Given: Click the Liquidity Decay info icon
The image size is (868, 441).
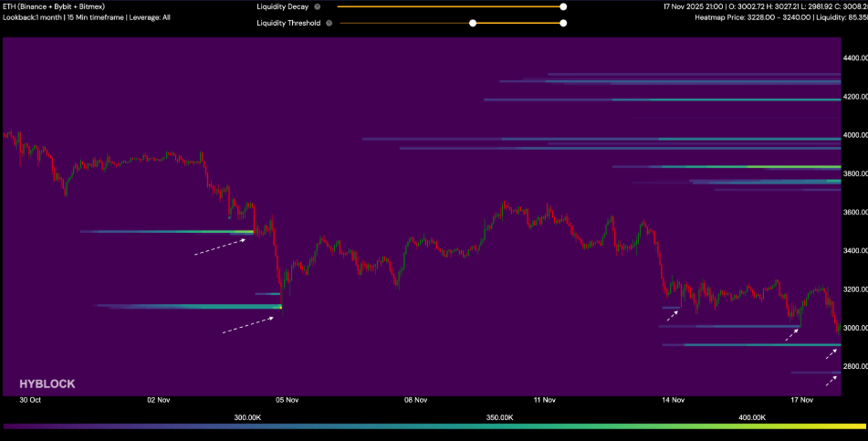Looking at the screenshot, I should point(317,6).
